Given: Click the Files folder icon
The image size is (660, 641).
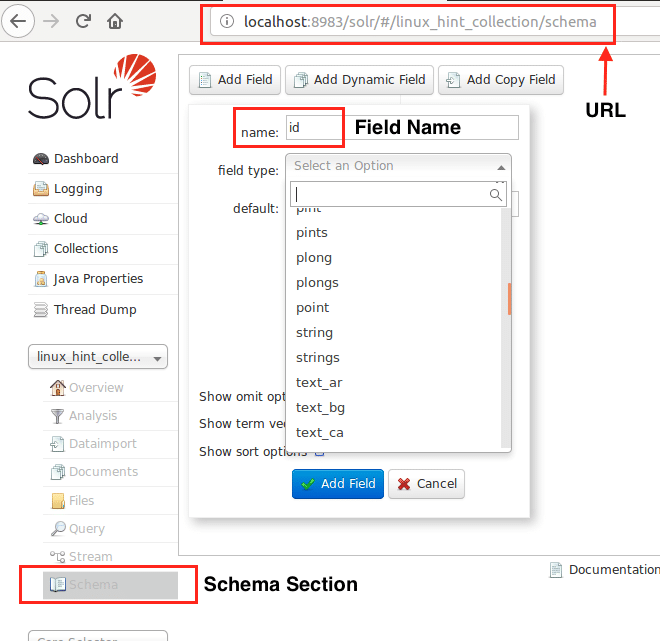Looking at the screenshot, I should click(x=58, y=501).
